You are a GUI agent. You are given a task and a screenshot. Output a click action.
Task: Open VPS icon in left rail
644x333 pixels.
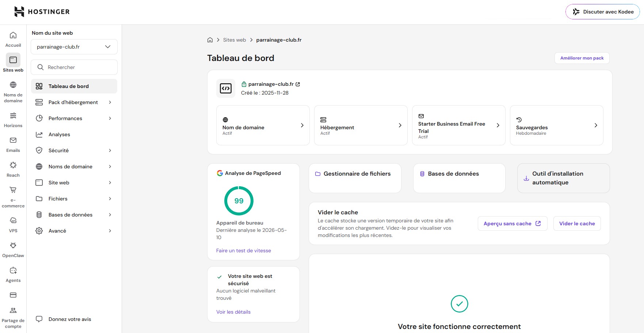tap(13, 221)
